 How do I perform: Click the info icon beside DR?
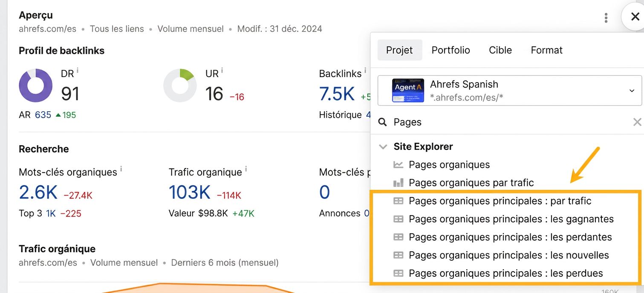click(x=78, y=71)
